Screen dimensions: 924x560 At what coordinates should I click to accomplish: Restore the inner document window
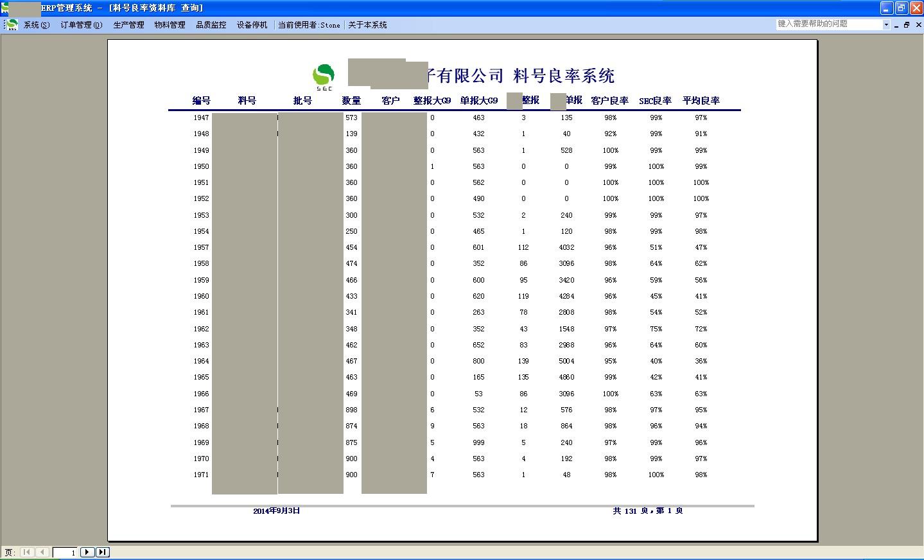tap(907, 25)
